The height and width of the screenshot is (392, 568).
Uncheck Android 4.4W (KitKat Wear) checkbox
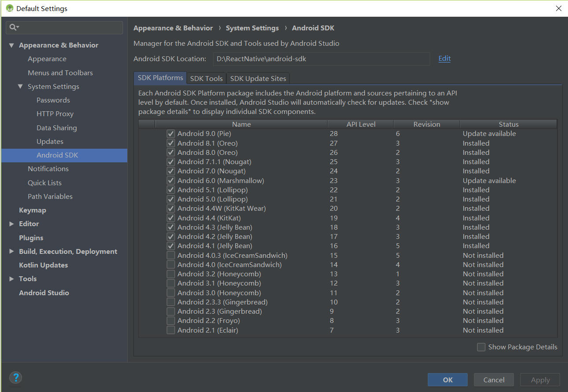tap(171, 209)
